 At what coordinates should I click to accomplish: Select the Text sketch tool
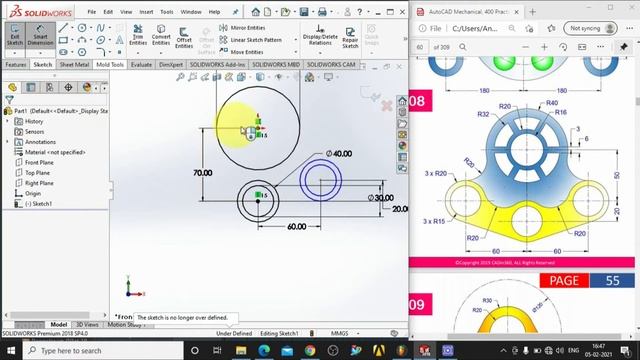119,40
